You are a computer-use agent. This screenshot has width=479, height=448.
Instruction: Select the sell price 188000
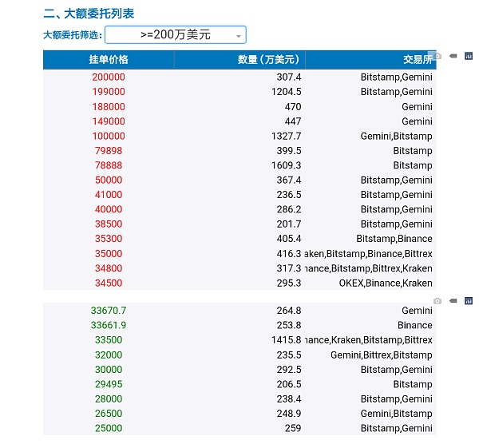109,107
